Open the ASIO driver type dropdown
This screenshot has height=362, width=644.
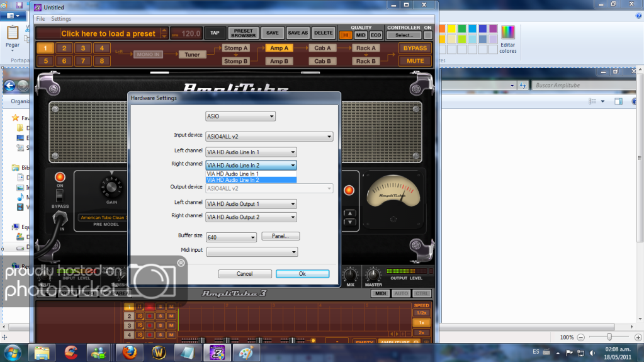click(x=241, y=116)
